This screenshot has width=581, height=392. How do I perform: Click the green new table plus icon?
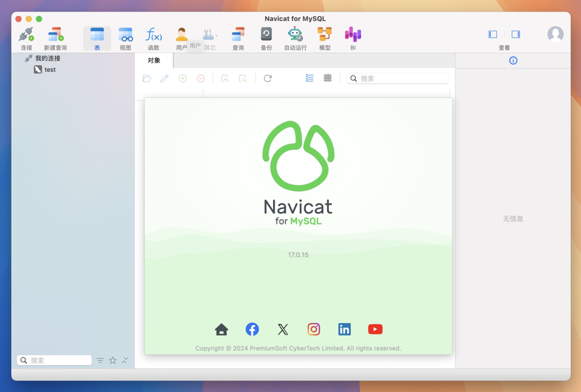pos(183,78)
